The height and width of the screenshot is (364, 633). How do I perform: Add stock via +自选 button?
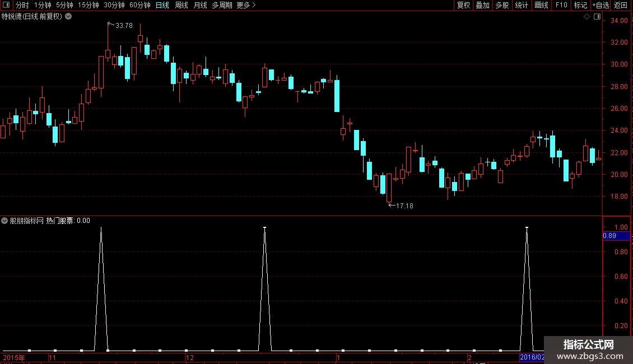click(601, 5)
